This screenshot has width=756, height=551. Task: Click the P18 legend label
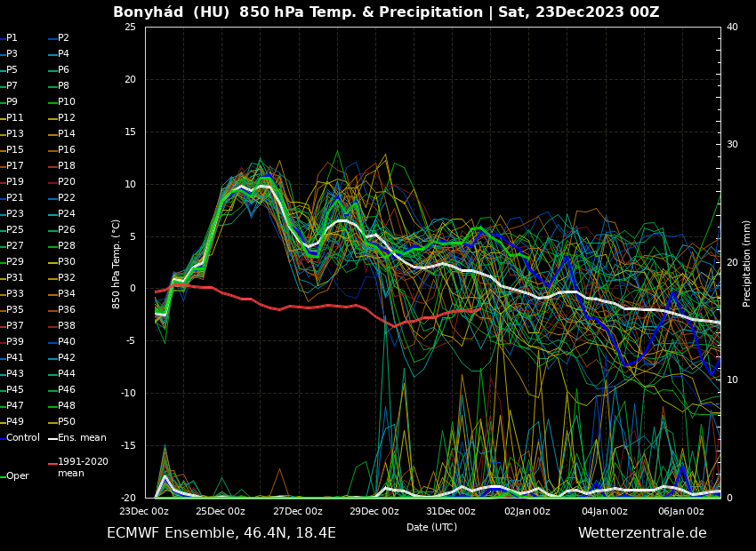click(x=66, y=166)
